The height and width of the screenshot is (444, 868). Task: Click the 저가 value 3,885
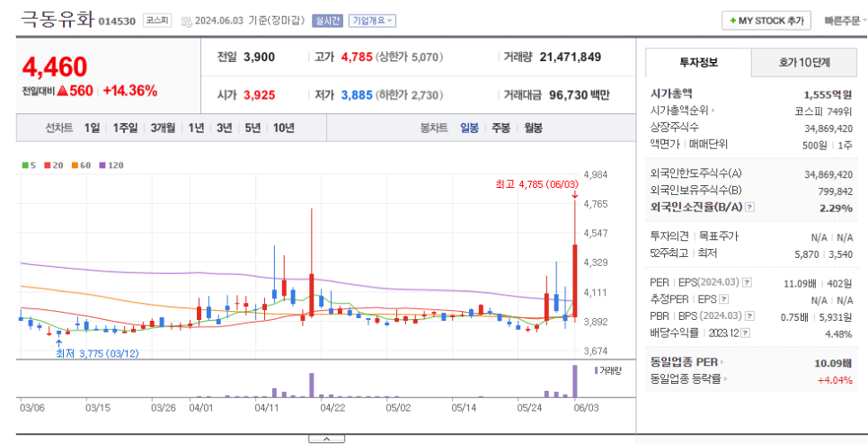coord(357,95)
